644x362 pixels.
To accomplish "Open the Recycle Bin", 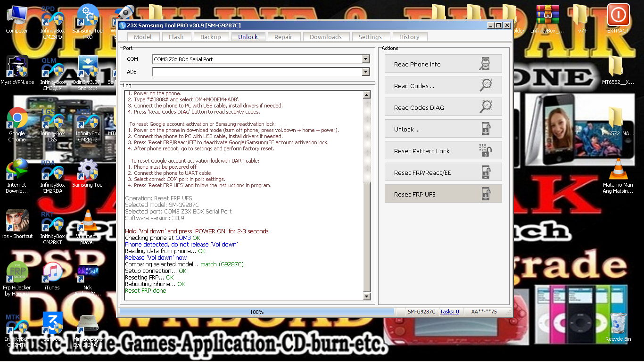I will coord(618,327).
